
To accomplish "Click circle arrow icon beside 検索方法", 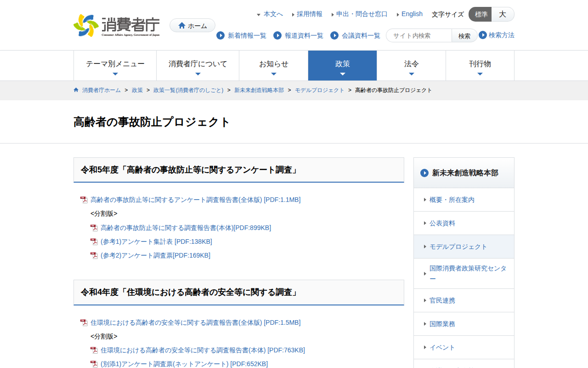I will pyautogui.click(x=483, y=35).
